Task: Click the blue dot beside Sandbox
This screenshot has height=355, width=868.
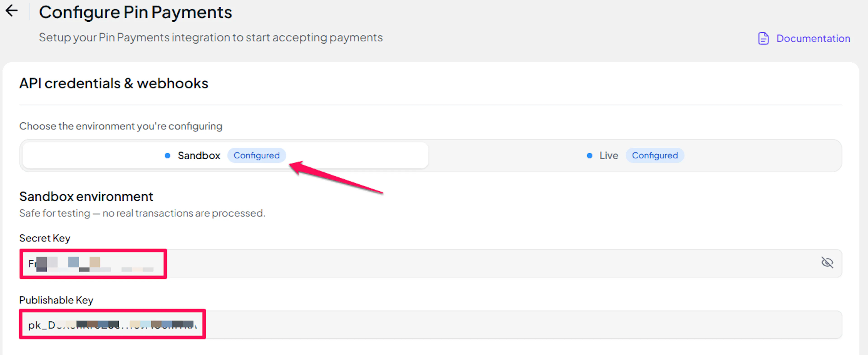Action: pos(167,156)
